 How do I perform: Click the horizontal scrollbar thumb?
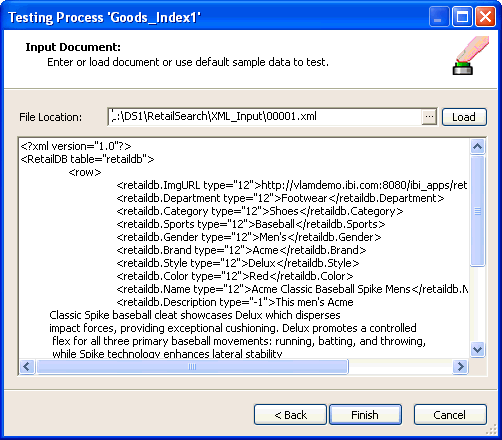pyautogui.click(x=192, y=367)
